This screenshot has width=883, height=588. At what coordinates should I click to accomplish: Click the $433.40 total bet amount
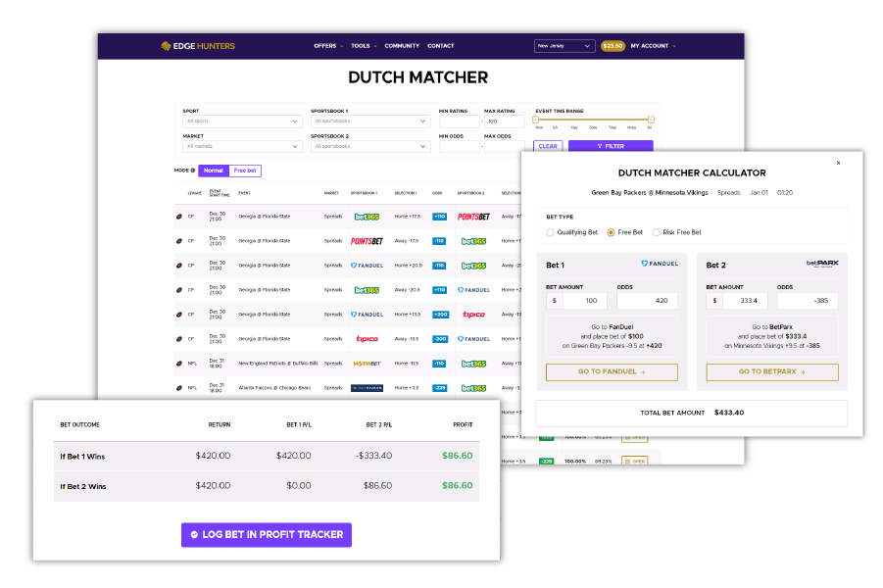tap(729, 413)
